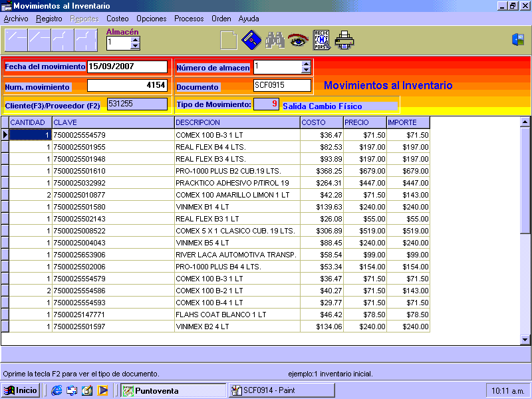Click the blue book save icon
Viewport: 532px width, 399px height.
tap(250, 41)
